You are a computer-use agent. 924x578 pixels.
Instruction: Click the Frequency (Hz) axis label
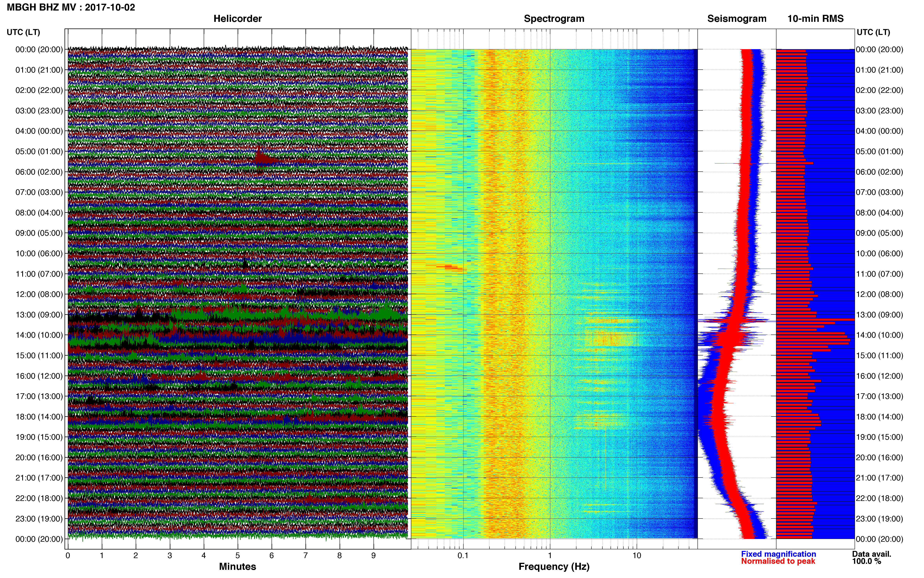tap(554, 566)
